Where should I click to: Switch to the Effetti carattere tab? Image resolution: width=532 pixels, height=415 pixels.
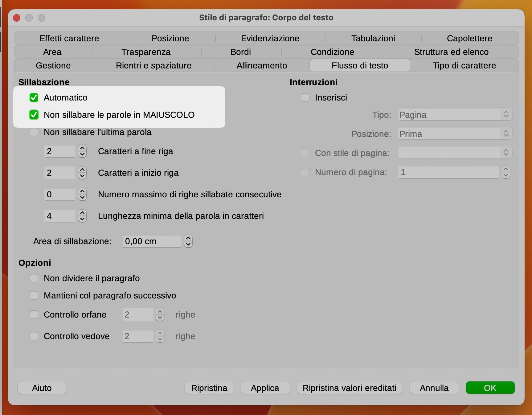pos(69,38)
